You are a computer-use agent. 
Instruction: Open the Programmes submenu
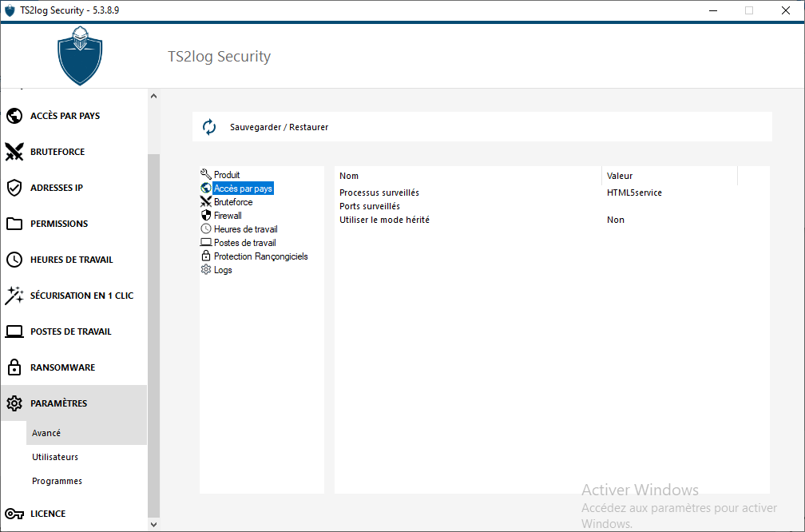(x=57, y=481)
